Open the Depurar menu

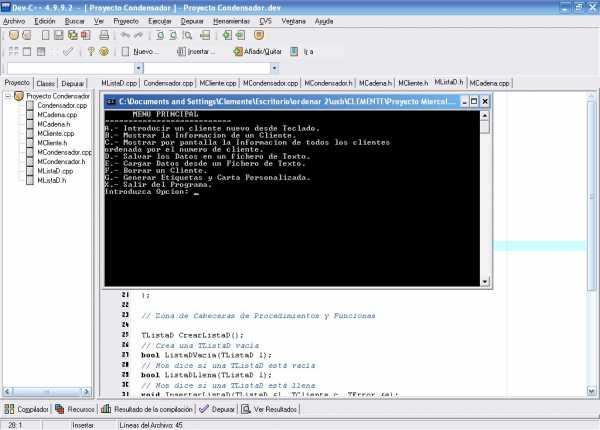tap(192, 21)
